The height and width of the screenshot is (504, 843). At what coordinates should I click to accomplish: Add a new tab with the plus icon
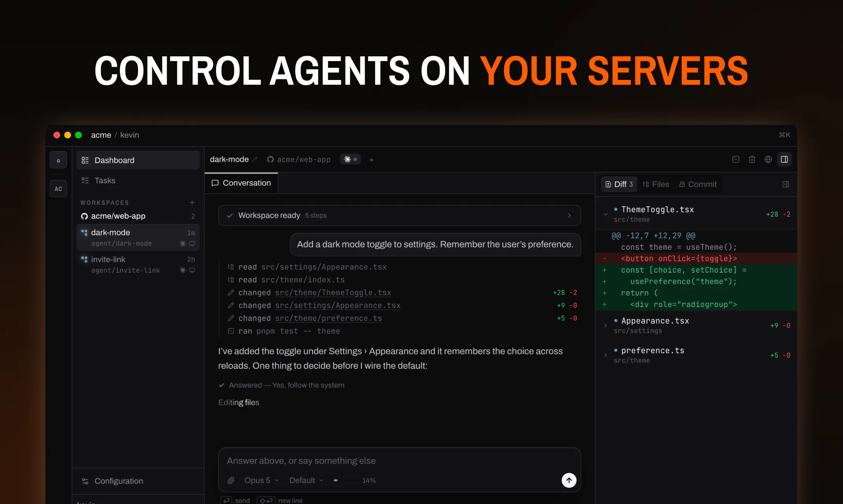pyautogui.click(x=371, y=160)
